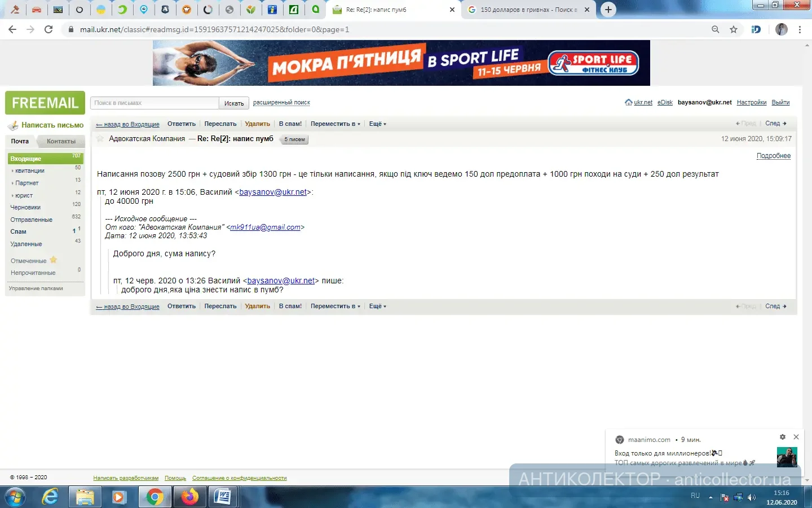The width and height of the screenshot is (812, 508).
Task: Bookmark the page via the address bar star
Action: click(732, 29)
